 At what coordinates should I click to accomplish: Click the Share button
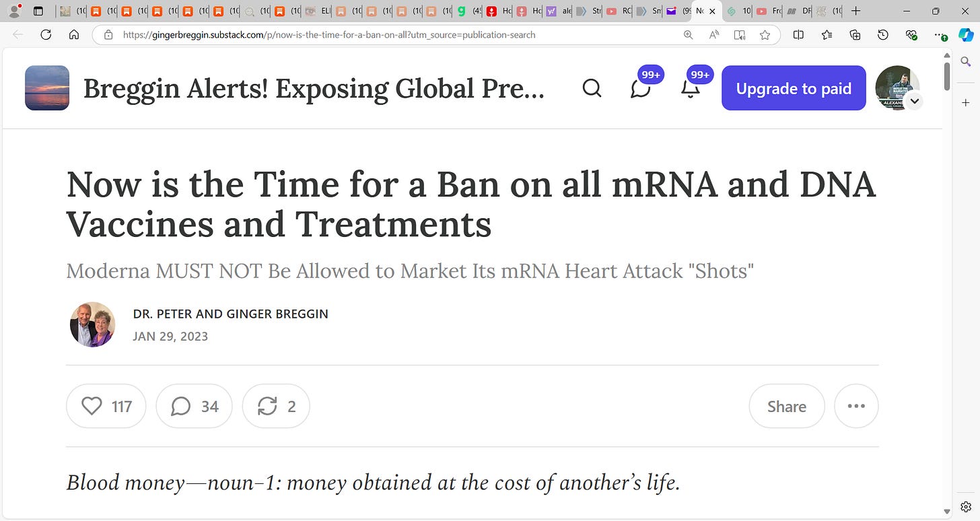tap(787, 406)
